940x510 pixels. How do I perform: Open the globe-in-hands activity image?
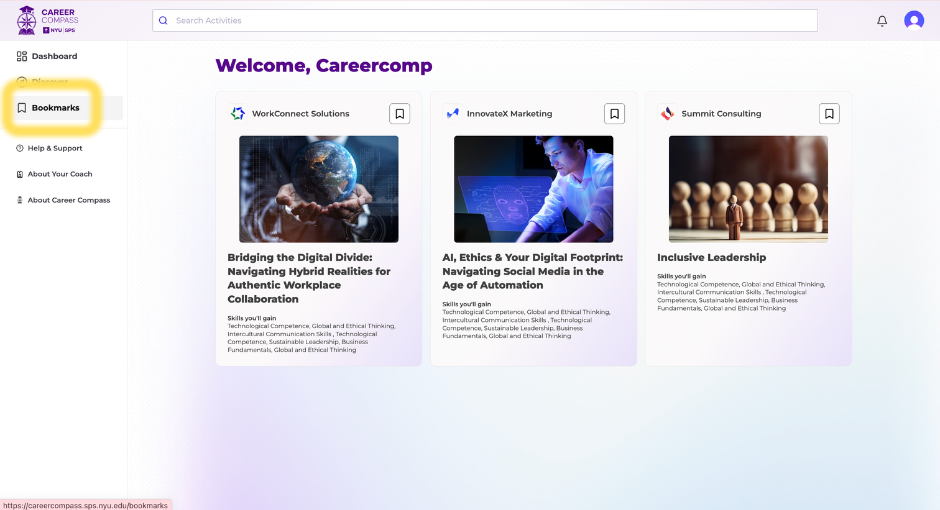click(318, 189)
